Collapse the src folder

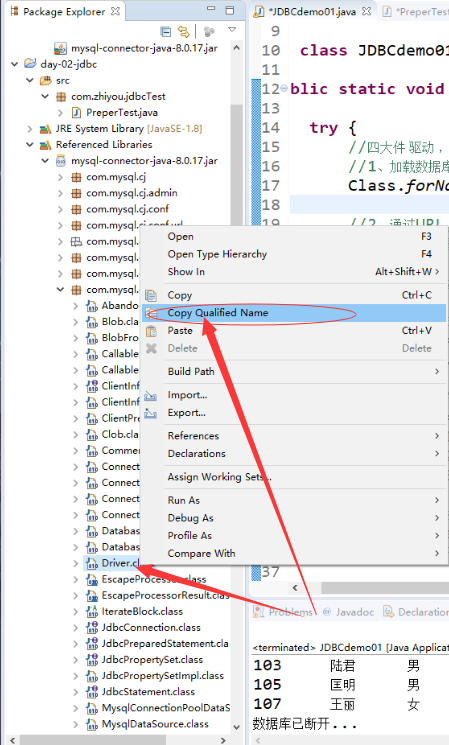coord(30,80)
